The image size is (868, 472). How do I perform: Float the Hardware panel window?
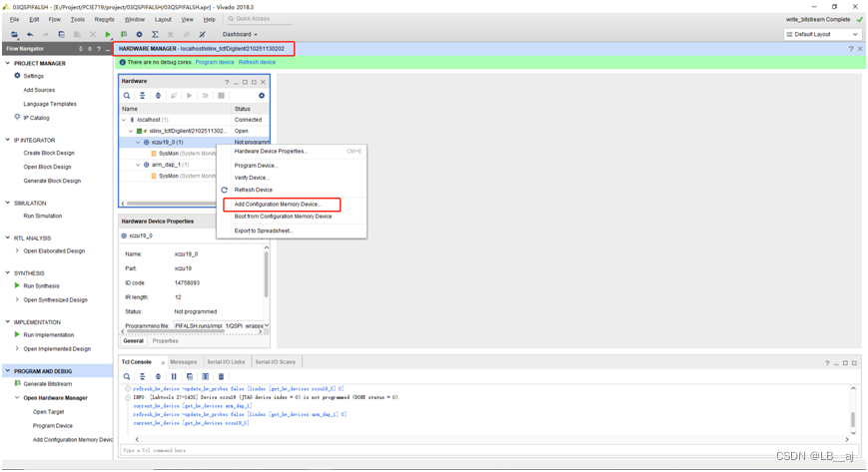tap(254, 82)
